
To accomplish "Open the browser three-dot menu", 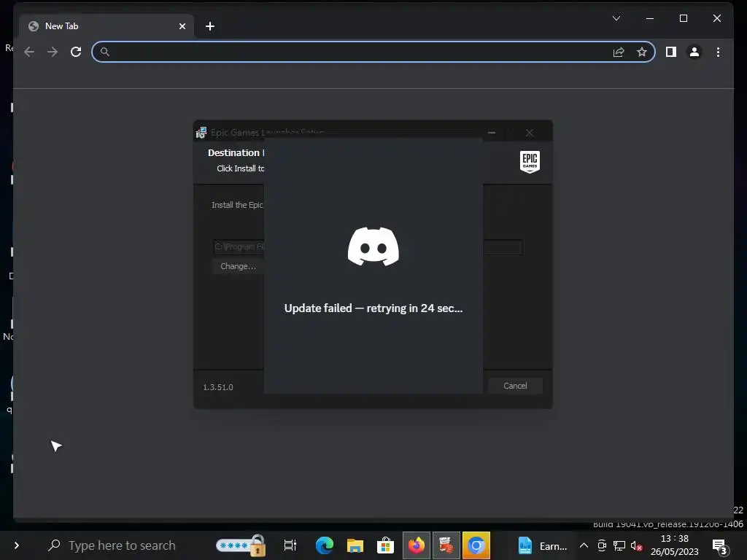I will (x=718, y=52).
